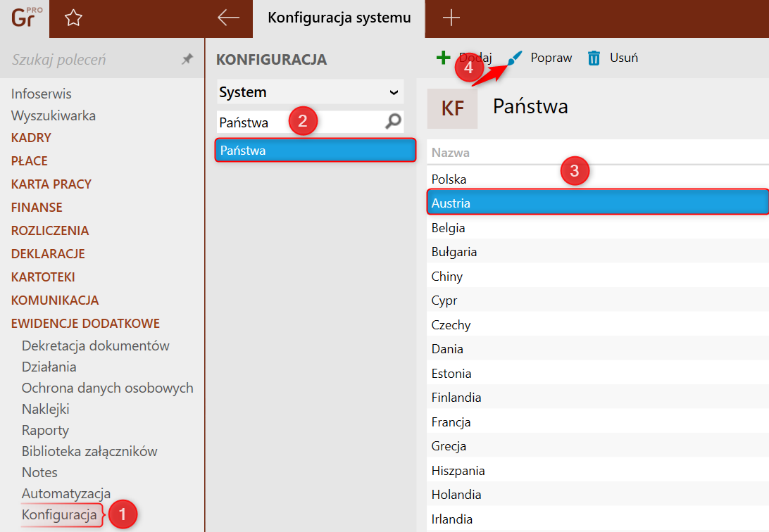Click the KF tile beside the Państwa title
769x532 pixels.
(x=452, y=108)
